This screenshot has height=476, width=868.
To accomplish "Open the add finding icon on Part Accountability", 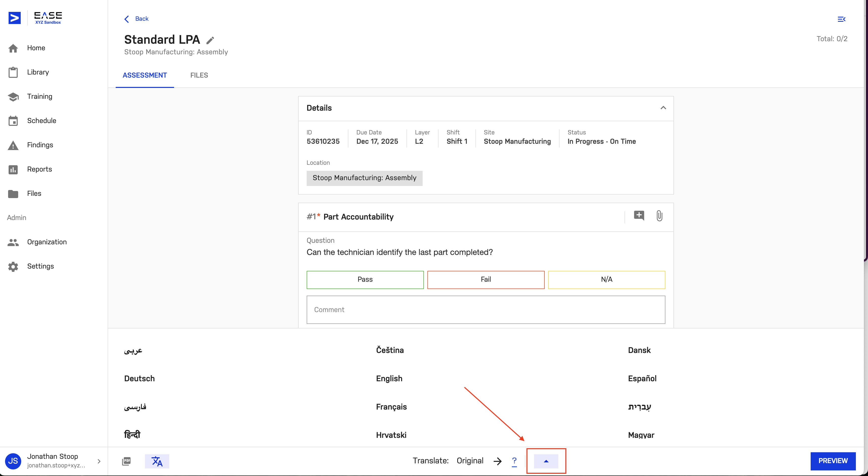I will 639,216.
